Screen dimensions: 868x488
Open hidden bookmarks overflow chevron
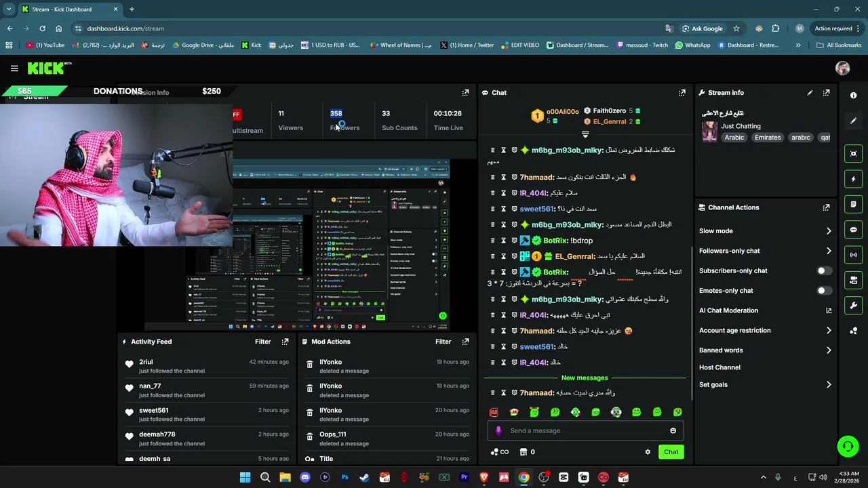click(x=798, y=45)
